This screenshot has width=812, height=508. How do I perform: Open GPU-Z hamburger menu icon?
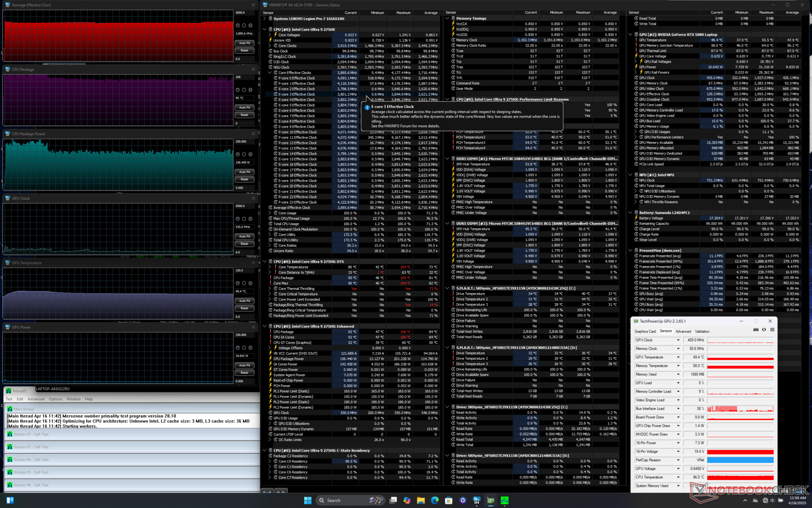coord(772,330)
